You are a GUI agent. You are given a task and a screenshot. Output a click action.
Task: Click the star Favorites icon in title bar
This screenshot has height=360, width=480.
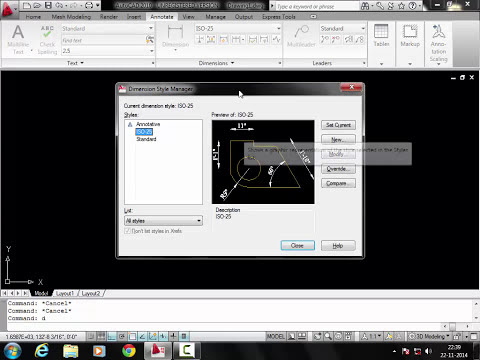[x=401, y=6]
